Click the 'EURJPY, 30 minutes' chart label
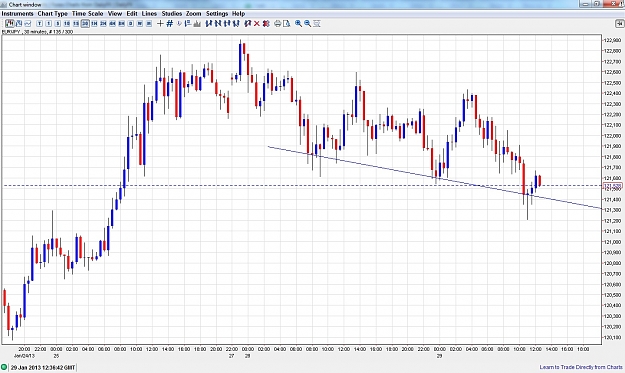Image resolution: width=625 pixels, height=373 pixels. (37, 31)
